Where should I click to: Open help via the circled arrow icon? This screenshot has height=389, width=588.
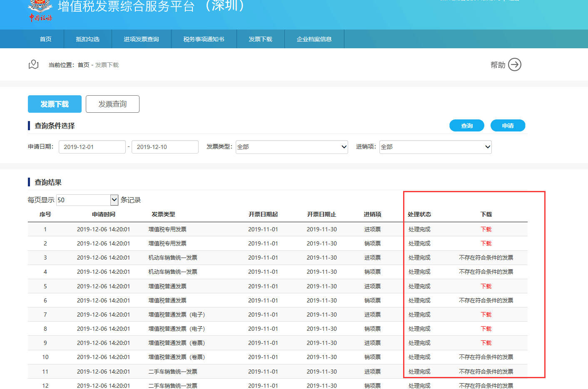coord(516,64)
